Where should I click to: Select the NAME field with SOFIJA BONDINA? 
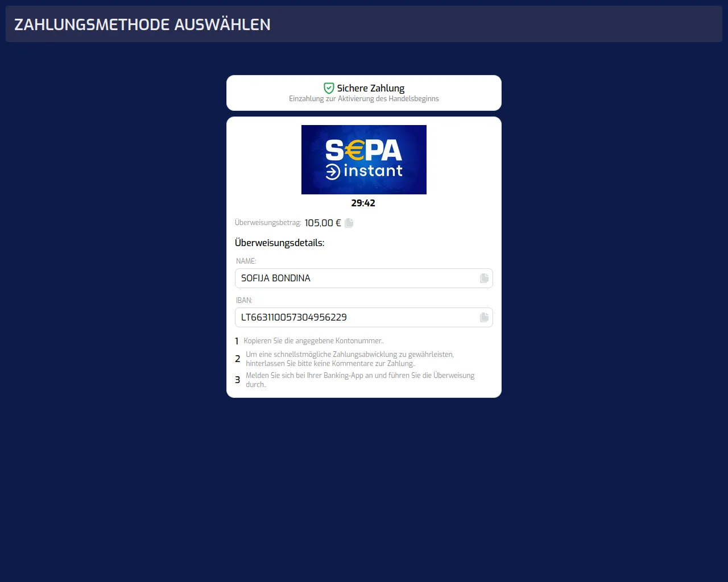pos(364,278)
